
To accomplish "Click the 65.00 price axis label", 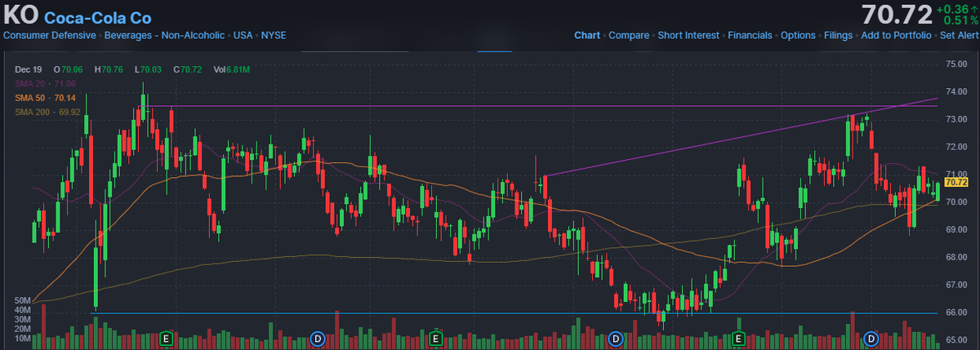I will click(x=956, y=339).
